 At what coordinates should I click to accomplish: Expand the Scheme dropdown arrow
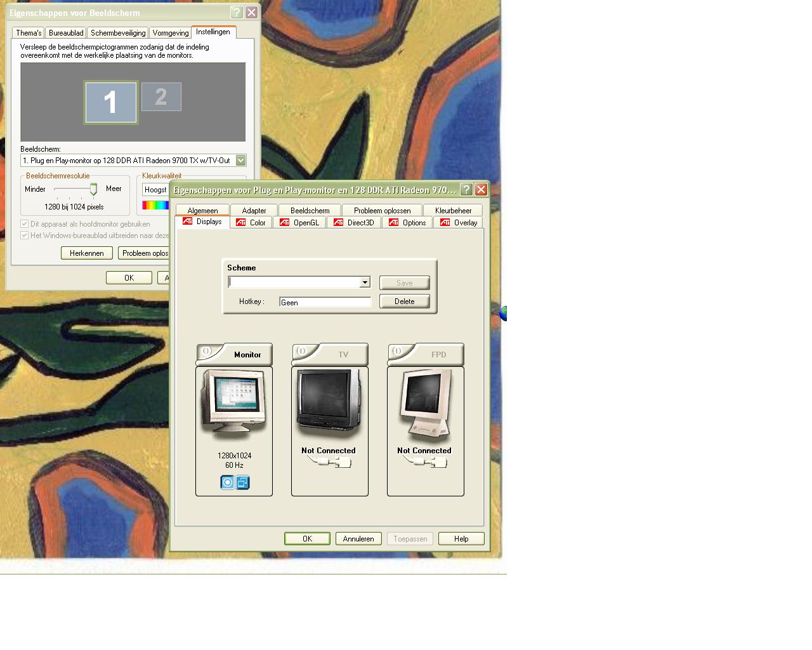coord(365,282)
